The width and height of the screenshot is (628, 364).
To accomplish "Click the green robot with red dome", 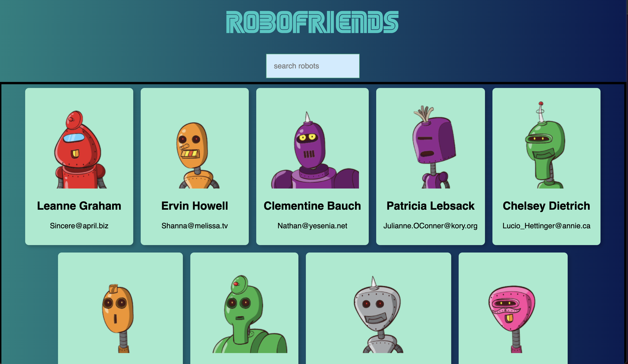I will pyautogui.click(x=250, y=314).
